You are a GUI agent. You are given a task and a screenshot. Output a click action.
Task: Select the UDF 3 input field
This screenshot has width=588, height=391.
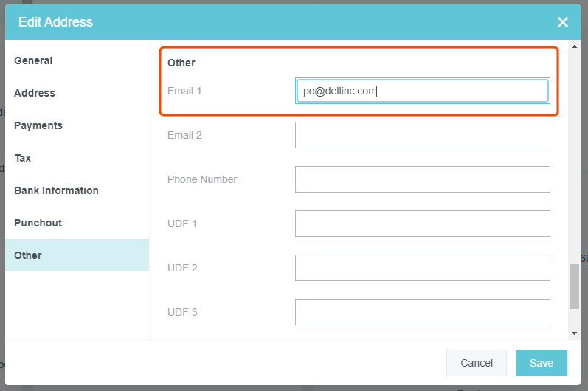[x=422, y=312]
